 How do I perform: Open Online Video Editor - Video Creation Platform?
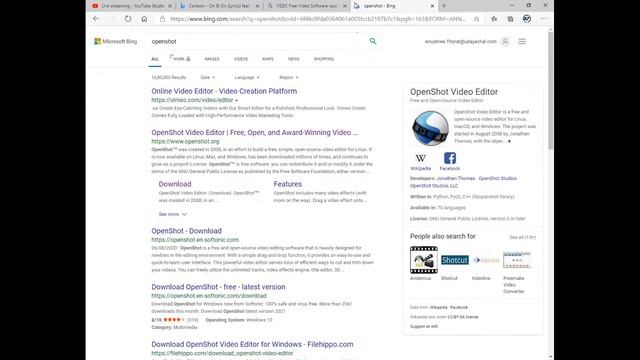click(224, 91)
